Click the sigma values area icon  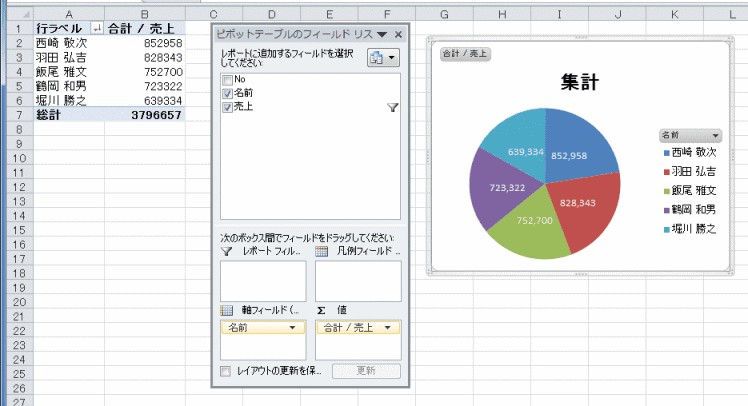point(322,310)
